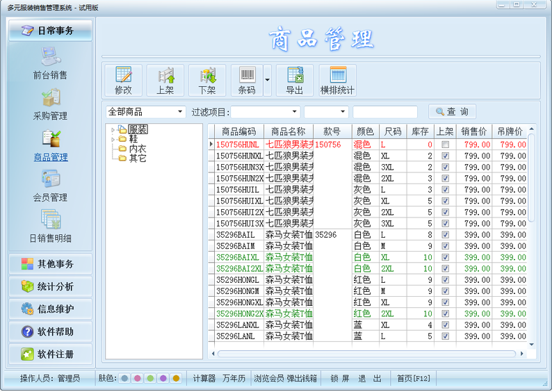Image resolution: width=552 pixels, height=392 pixels.
Task: Choose the green skin color swatch
Action: point(150,378)
